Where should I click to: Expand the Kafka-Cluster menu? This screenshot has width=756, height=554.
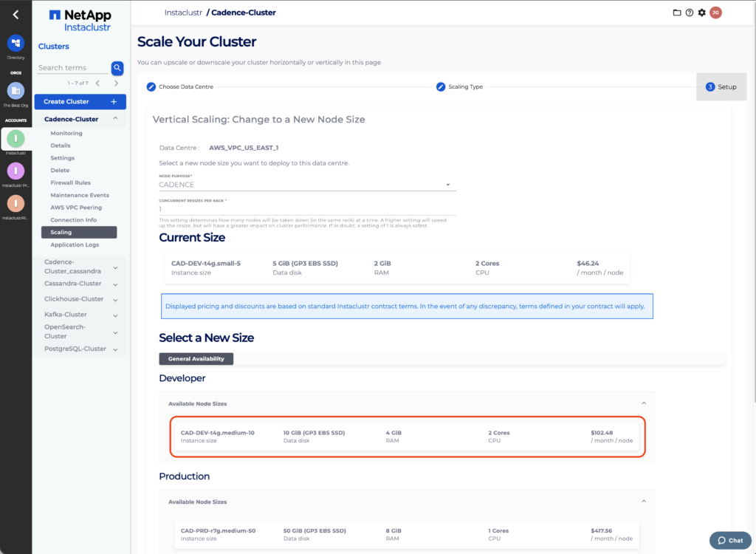click(115, 315)
